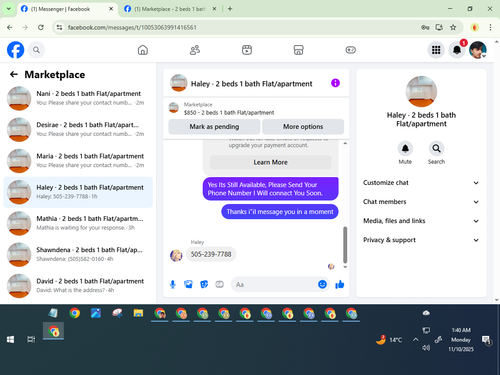Open Task View on the taskbar
Screen dimensions: 500x375
pyautogui.click(x=31, y=339)
